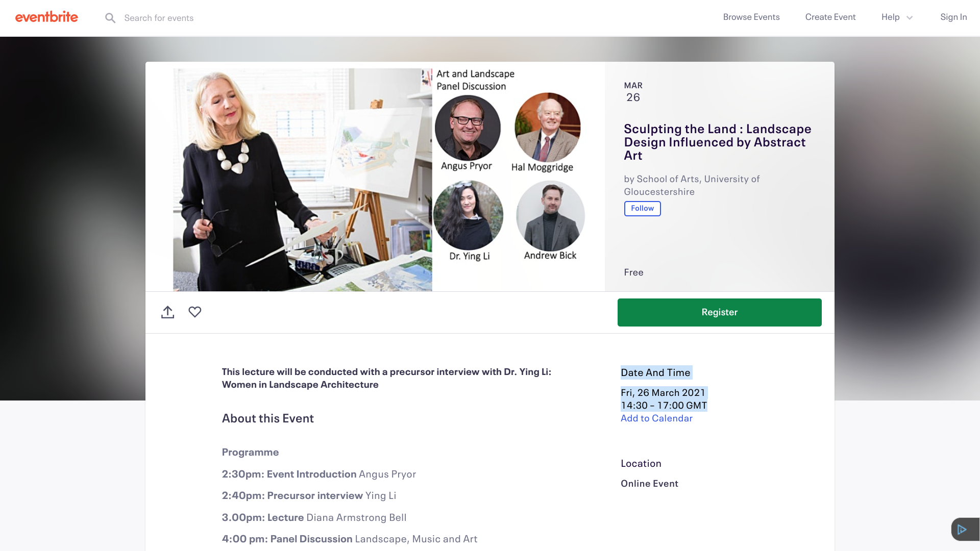The image size is (980, 551).
Task: Click the Andrew Bick portrait
Action: (550, 215)
